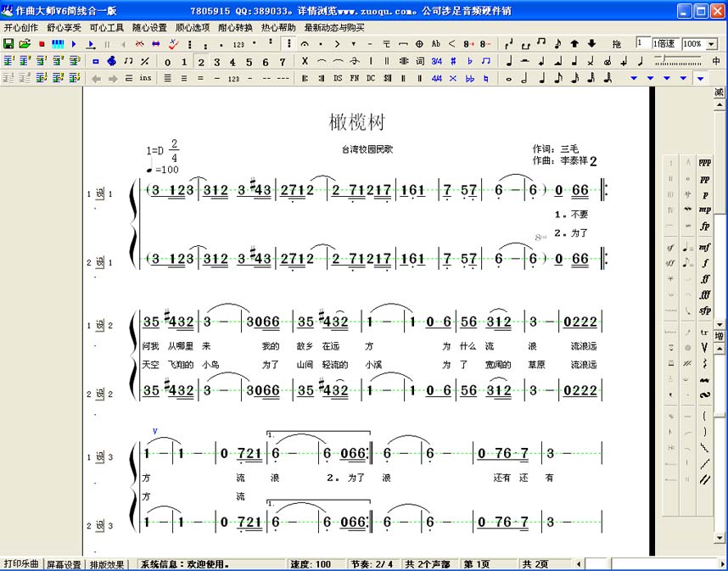Insert the DC repeat mark
The image size is (728, 571).
(x=371, y=78)
